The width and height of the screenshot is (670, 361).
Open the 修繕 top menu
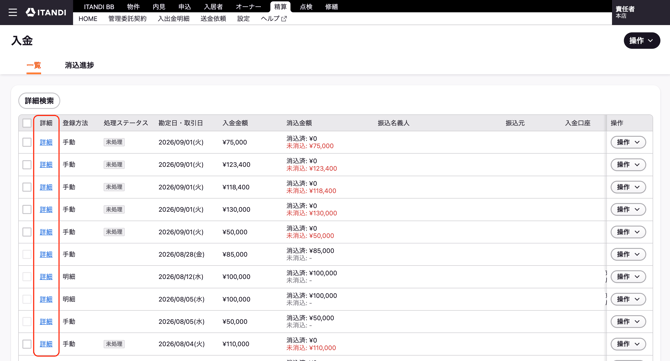click(332, 7)
